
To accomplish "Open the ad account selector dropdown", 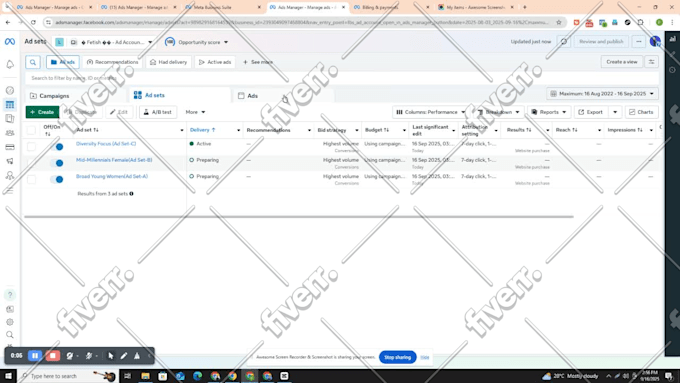I will [x=111, y=42].
